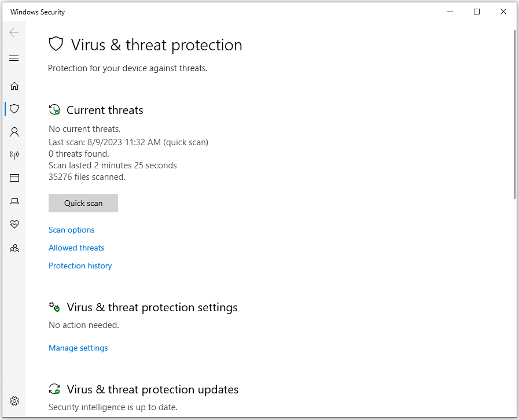Open Device performance & health heart icon

coord(14,224)
